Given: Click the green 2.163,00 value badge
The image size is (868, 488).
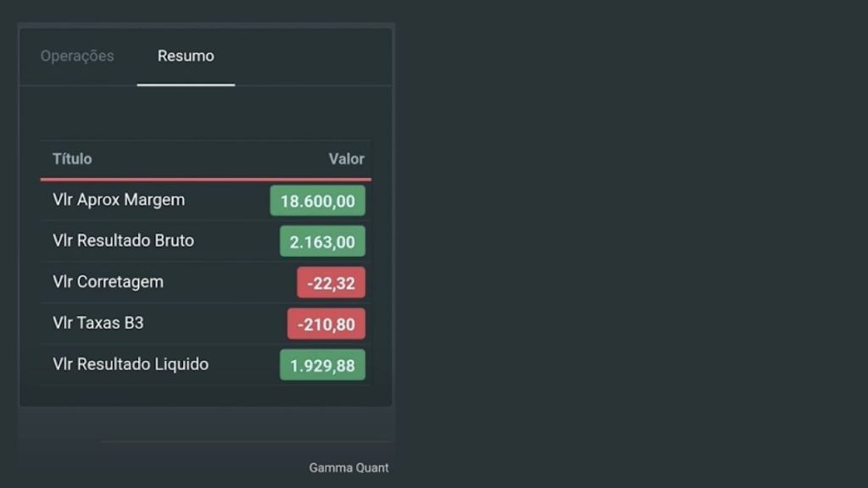Looking at the screenshot, I should (322, 241).
